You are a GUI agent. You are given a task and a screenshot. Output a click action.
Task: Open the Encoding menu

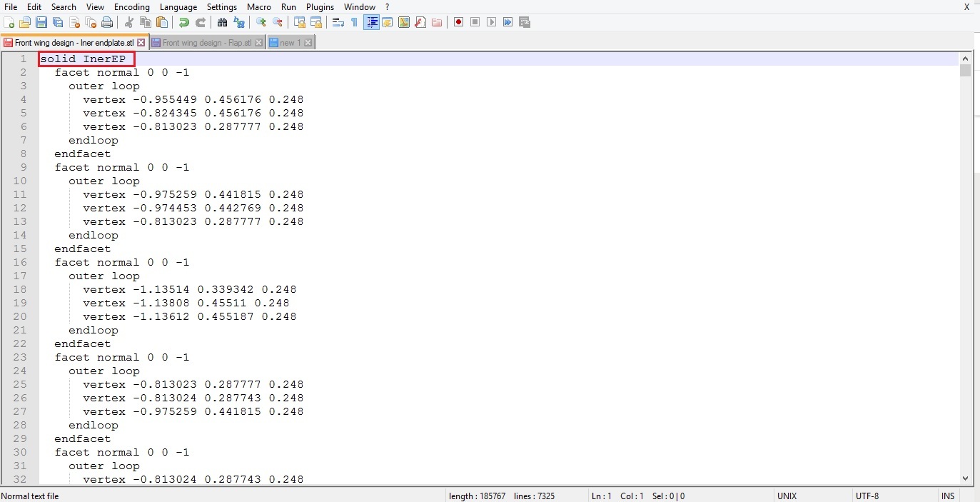coord(132,6)
